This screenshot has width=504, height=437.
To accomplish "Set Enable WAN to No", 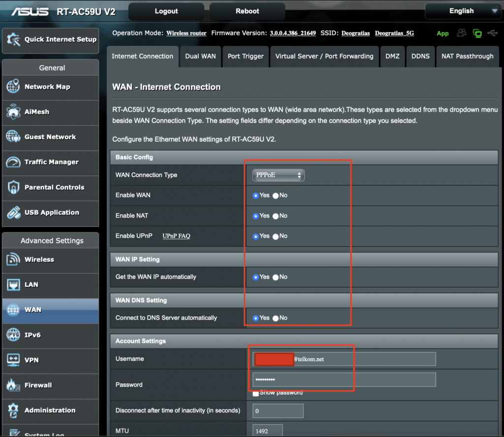I will point(276,195).
